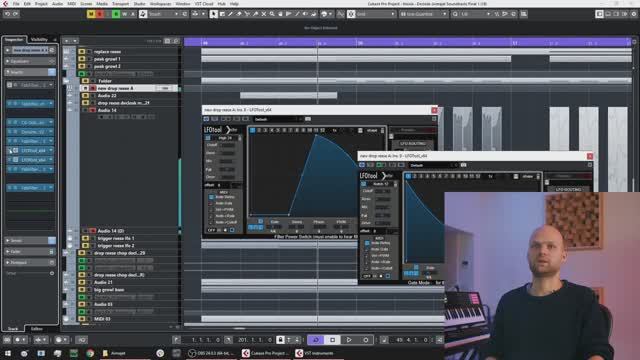Click the Play button in transport bar

click(349, 340)
